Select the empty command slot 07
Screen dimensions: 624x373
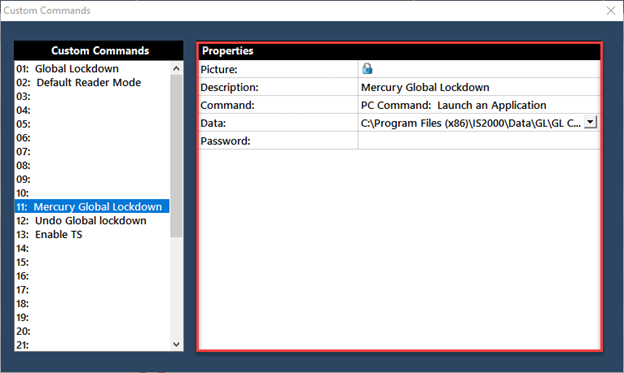tap(92, 152)
